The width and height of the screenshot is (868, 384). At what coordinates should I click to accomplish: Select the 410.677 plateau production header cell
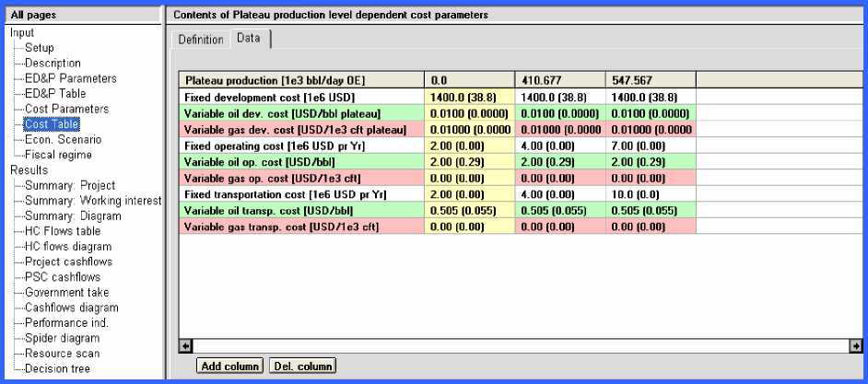coord(558,81)
